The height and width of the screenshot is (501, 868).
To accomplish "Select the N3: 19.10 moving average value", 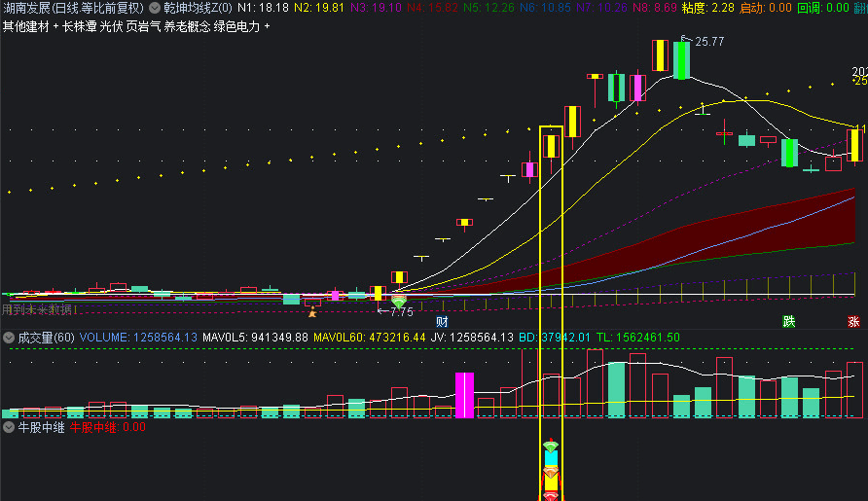I will pos(376,8).
